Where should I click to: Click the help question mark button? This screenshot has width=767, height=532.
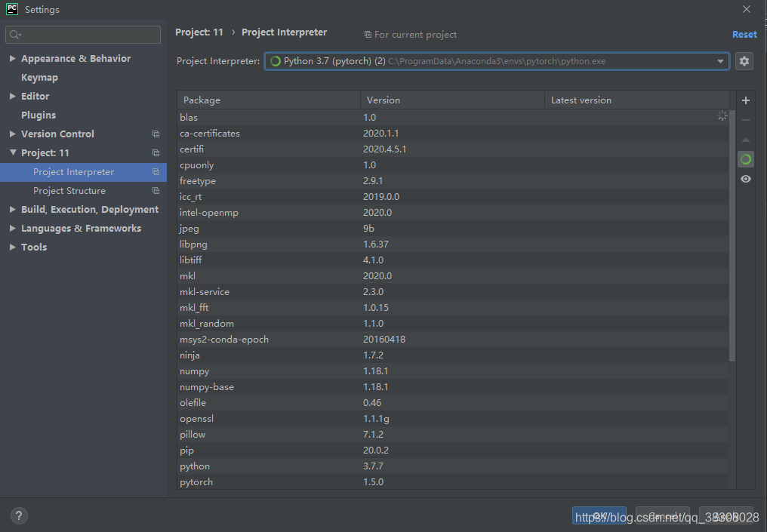(x=19, y=515)
